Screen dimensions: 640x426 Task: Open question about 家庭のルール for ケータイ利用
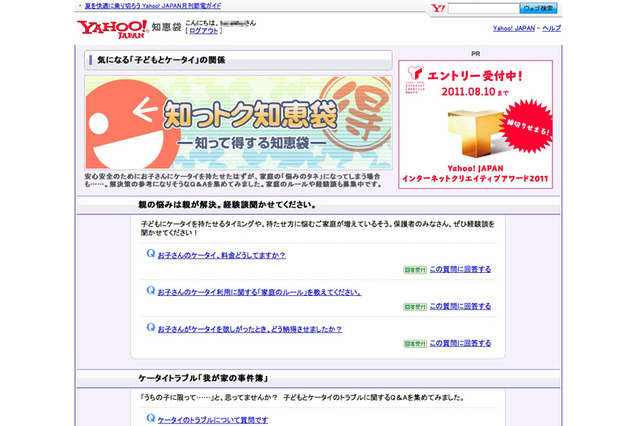click(x=259, y=292)
